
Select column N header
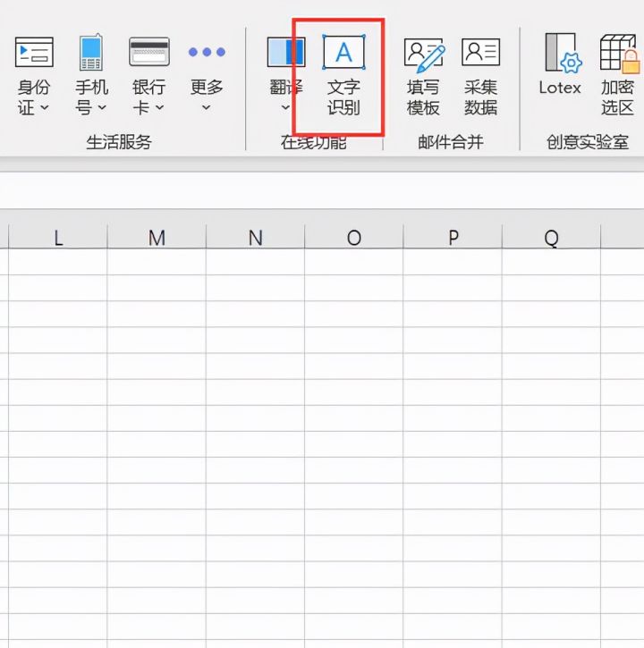click(255, 237)
